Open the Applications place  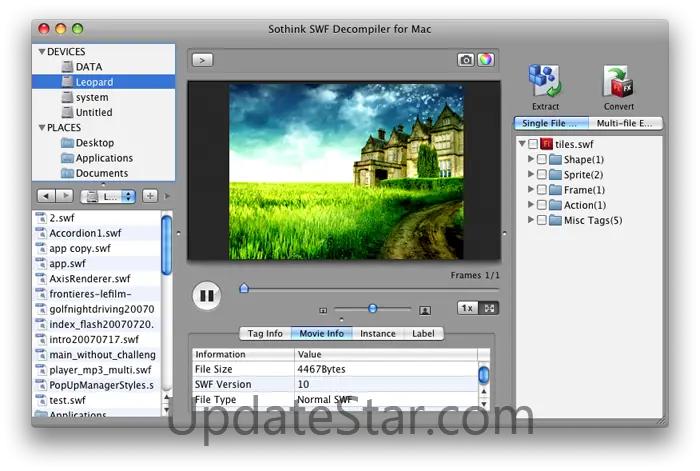click(104, 158)
